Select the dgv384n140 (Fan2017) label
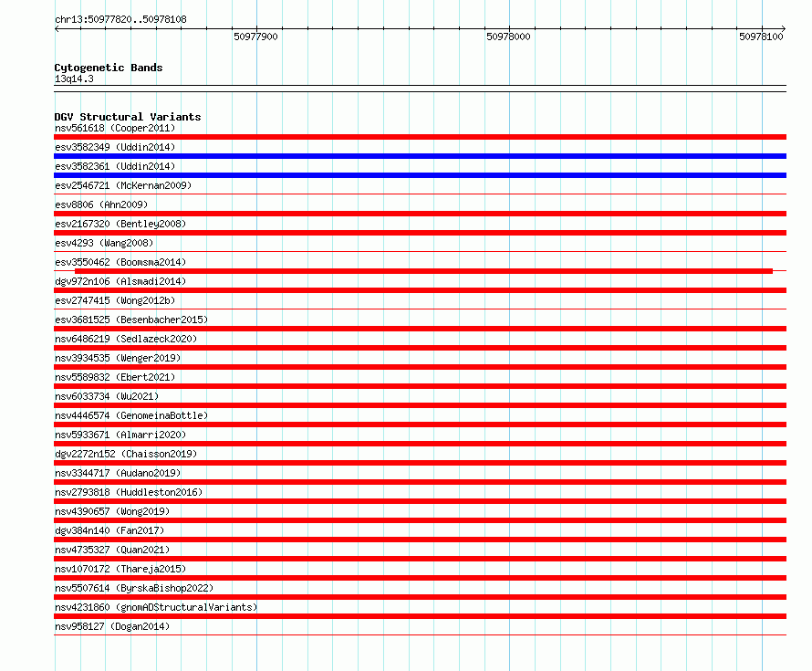Viewport: 812px width, 671px height. click(109, 530)
